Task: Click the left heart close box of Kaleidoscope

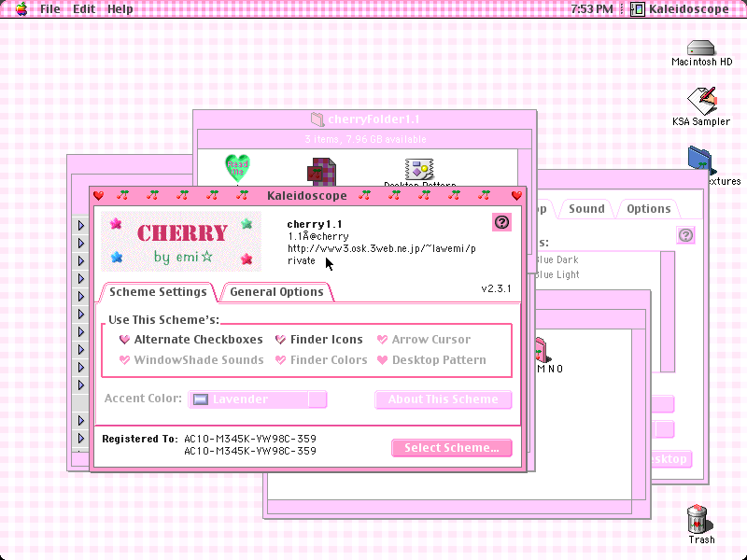Action: (x=99, y=196)
